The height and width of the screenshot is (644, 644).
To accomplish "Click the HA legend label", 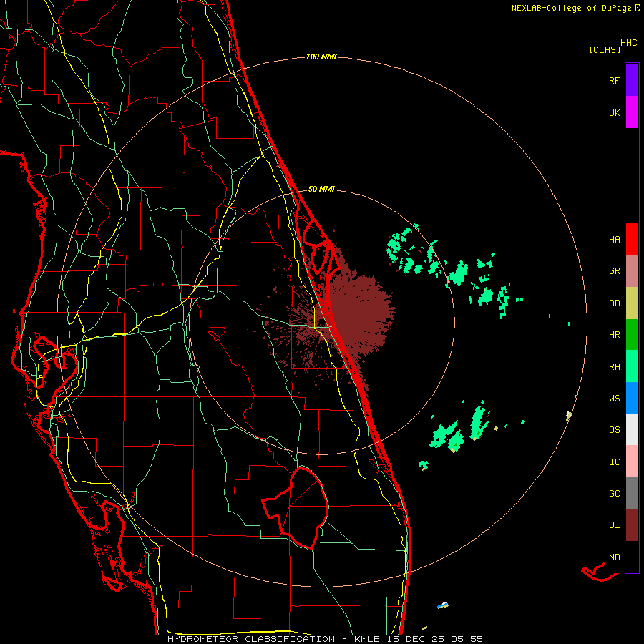I will pos(614,239).
